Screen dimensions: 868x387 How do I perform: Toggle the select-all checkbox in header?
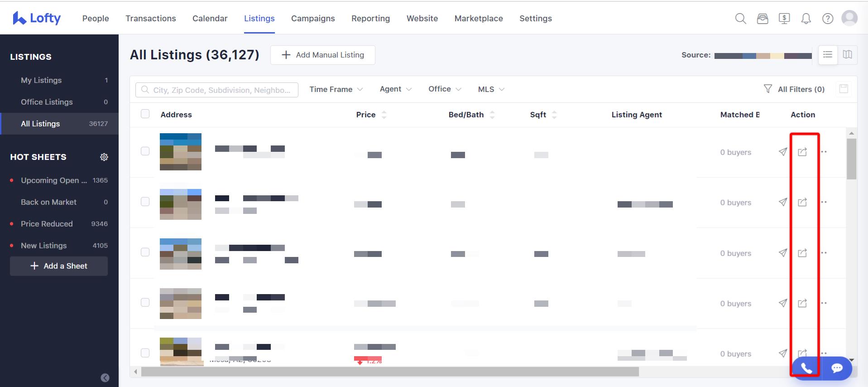(145, 114)
